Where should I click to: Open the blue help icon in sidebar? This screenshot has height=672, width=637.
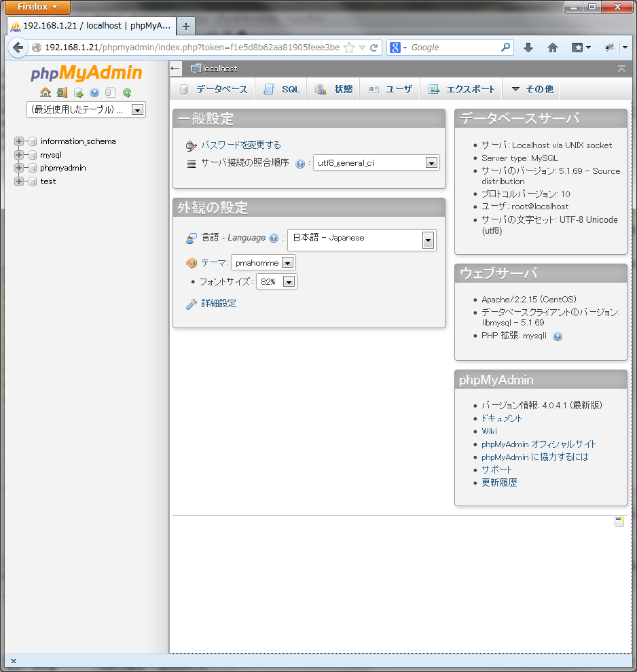tap(94, 92)
